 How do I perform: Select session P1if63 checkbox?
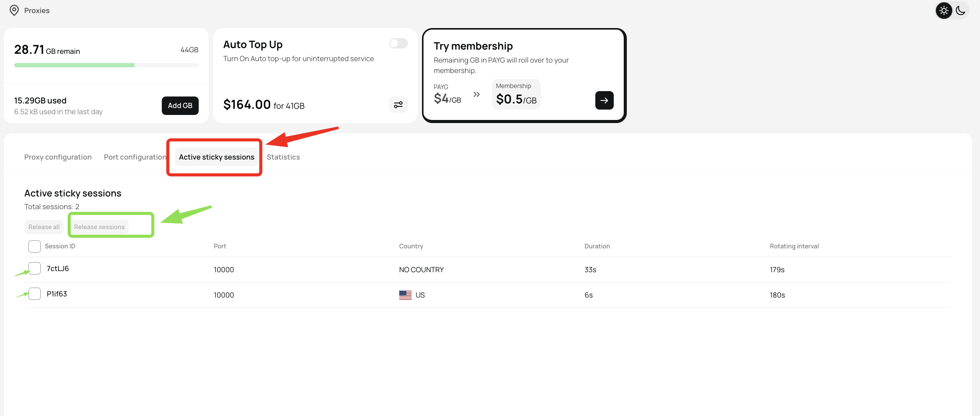click(x=35, y=294)
